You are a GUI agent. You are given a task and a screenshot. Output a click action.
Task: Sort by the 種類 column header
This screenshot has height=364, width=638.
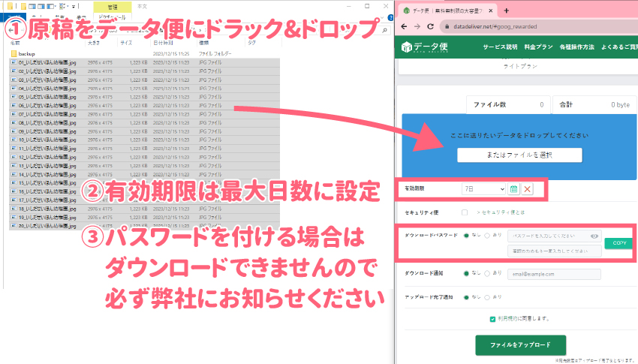point(204,43)
